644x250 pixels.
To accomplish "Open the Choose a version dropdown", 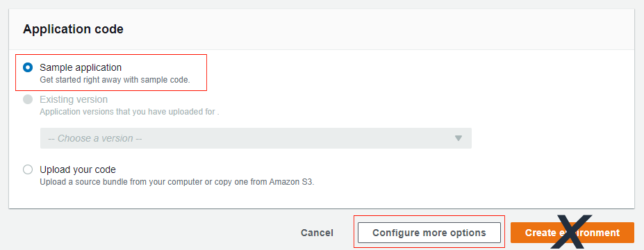I will click(x=256, y=138).
